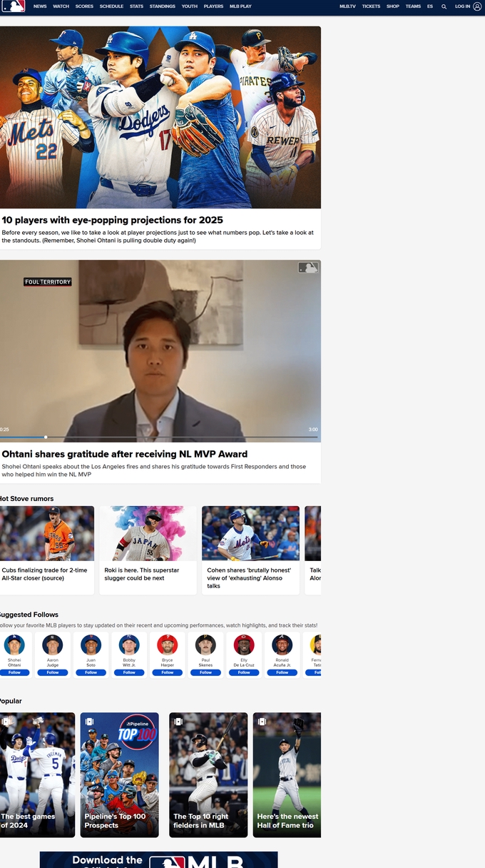Open 'Ohtani shares gratitude' headline
Viewport: 485px width, 868px height.
tap(125, 454)
